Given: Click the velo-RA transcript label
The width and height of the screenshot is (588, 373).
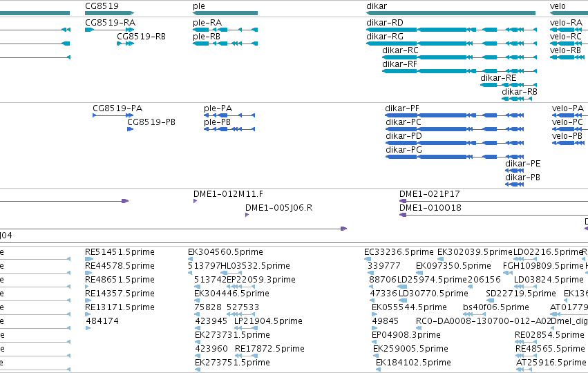Looking at the screenshot, I should click(x=566, y=23).
